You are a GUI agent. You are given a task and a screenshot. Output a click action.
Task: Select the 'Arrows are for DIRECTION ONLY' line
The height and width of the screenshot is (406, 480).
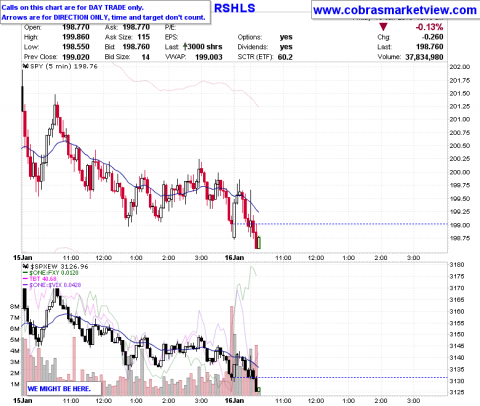103,17
